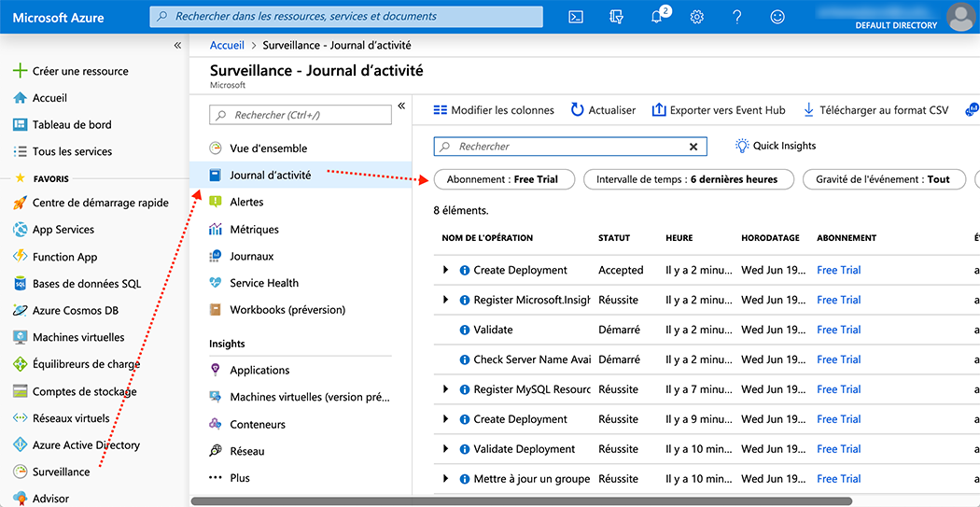Click the feedback smiley icon
The width and height of the screenshot is (980, 507).
click(x=777, y=18)
